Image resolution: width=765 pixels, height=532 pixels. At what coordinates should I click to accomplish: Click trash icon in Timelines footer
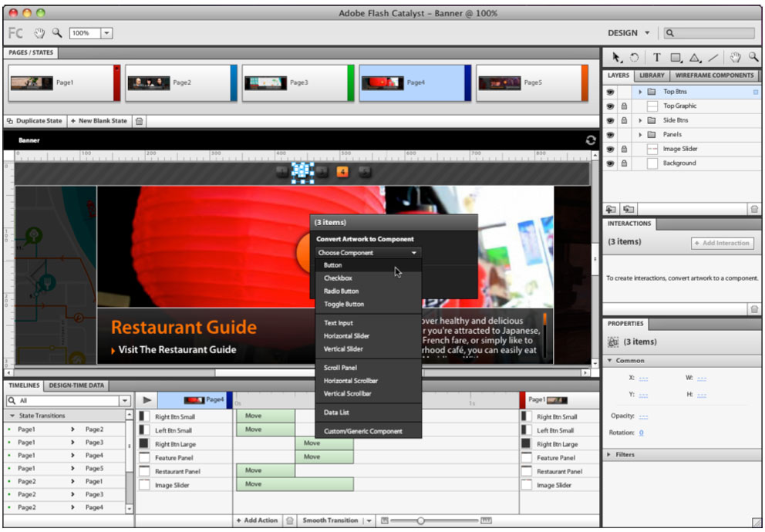(x=290, y=520)
